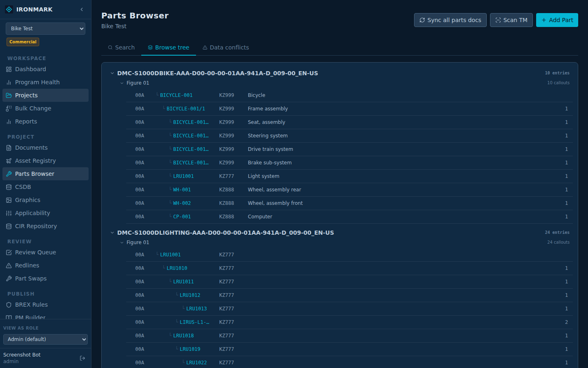Open part link BICYCLE-001/1

pyautogui.click(x=186, y=109)
